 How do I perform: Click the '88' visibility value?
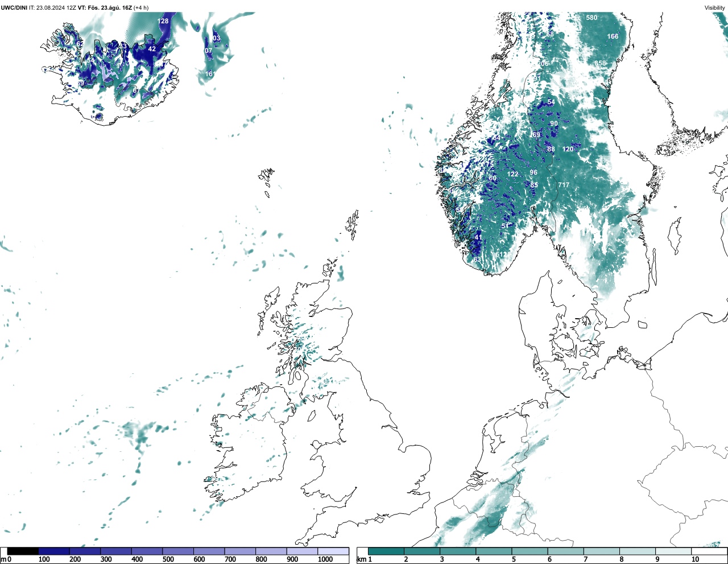pyautogui.click(x=551, y=149)
